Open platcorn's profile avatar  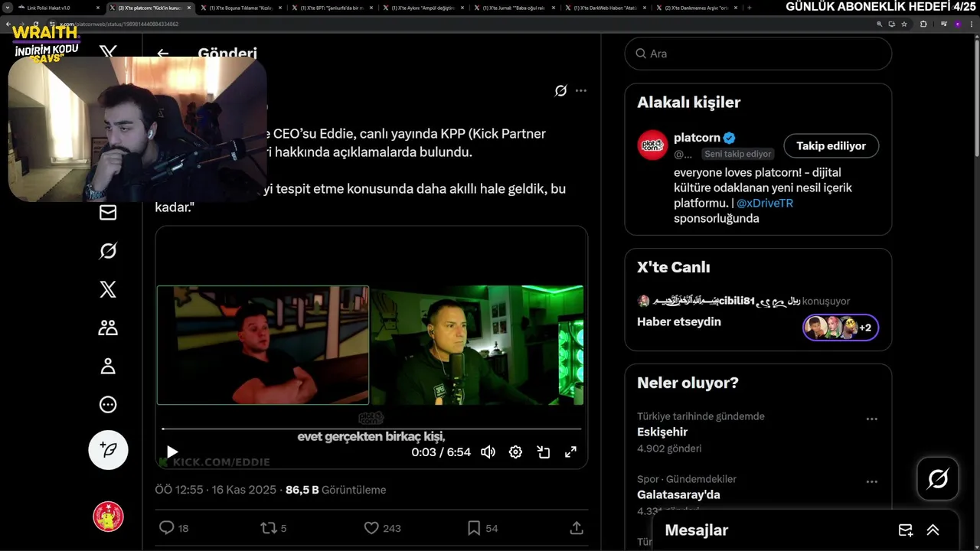(652, 145)
